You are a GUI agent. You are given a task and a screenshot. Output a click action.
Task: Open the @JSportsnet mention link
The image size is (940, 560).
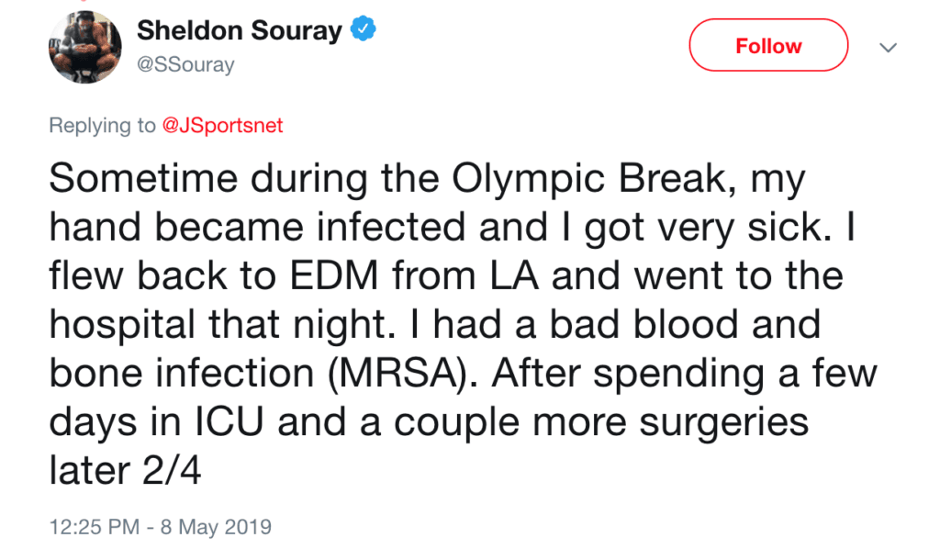point(222,126)
